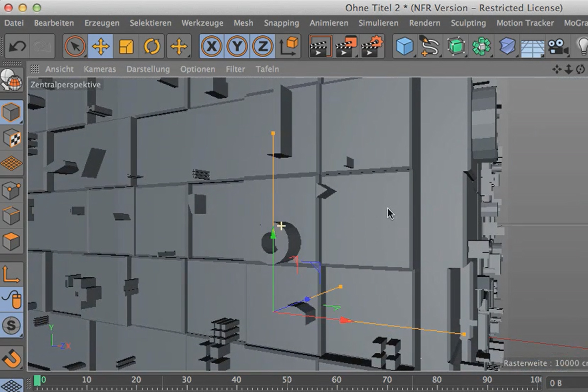Open the Darstellung viewport menu

pos(148,69)
